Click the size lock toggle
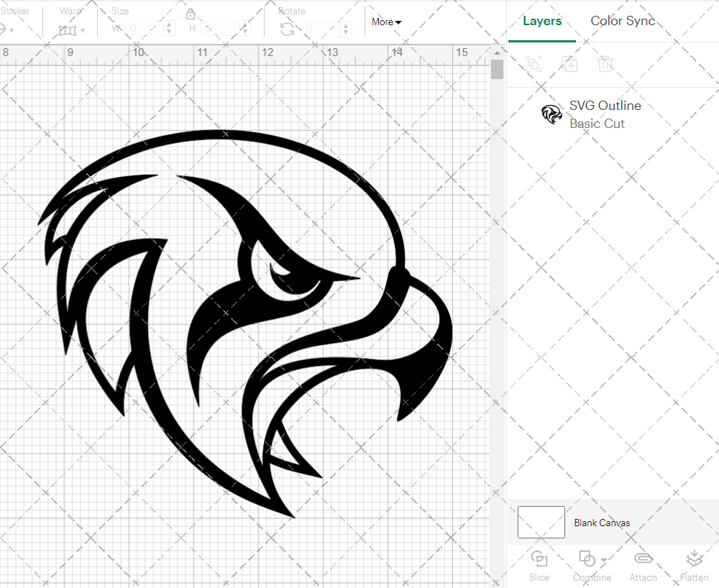 (x=191, y=14)
